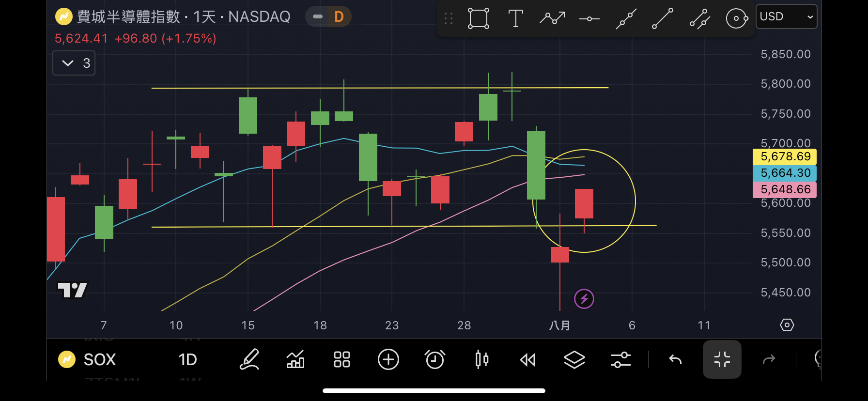Open chart settings sliders icon

pyautogui.click(x=620, y=359)
